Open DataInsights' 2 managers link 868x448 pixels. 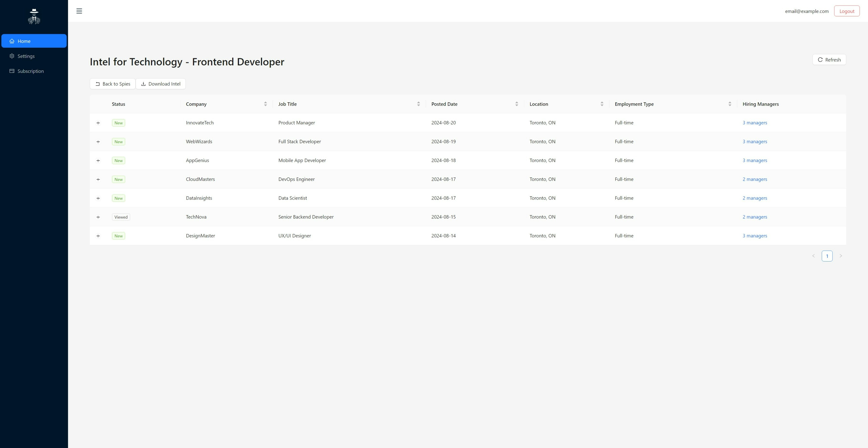(755, 198)
